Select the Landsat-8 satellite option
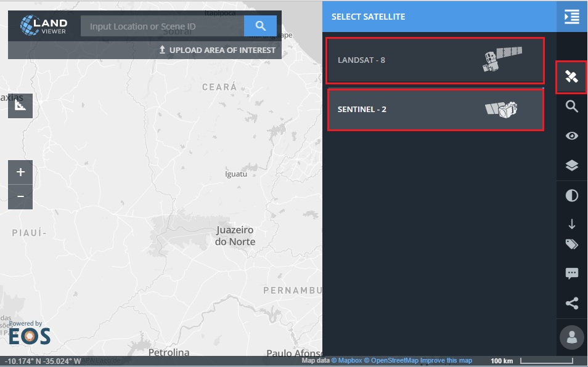This screenshot has width=588, height=367. (x=435, y=60)
